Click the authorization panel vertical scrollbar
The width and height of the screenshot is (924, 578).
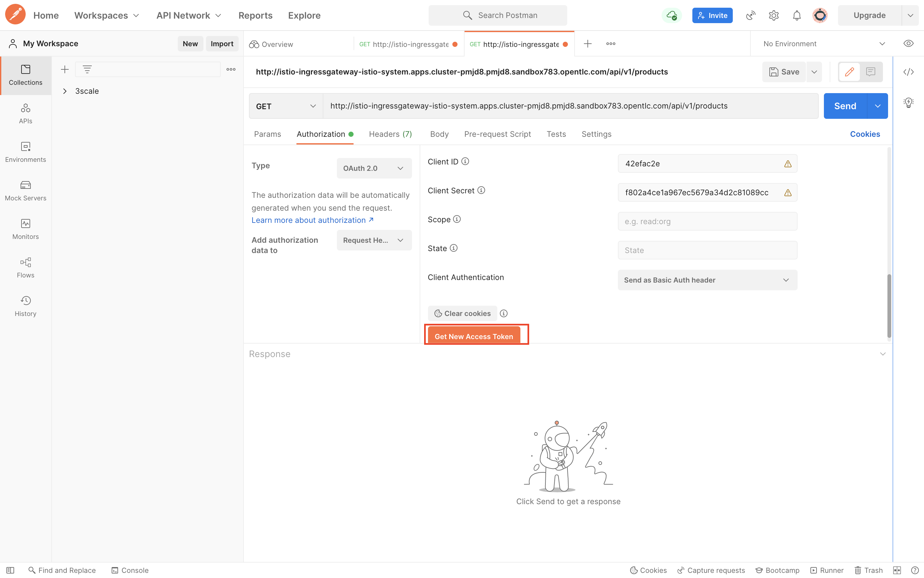tap(889, 306)
